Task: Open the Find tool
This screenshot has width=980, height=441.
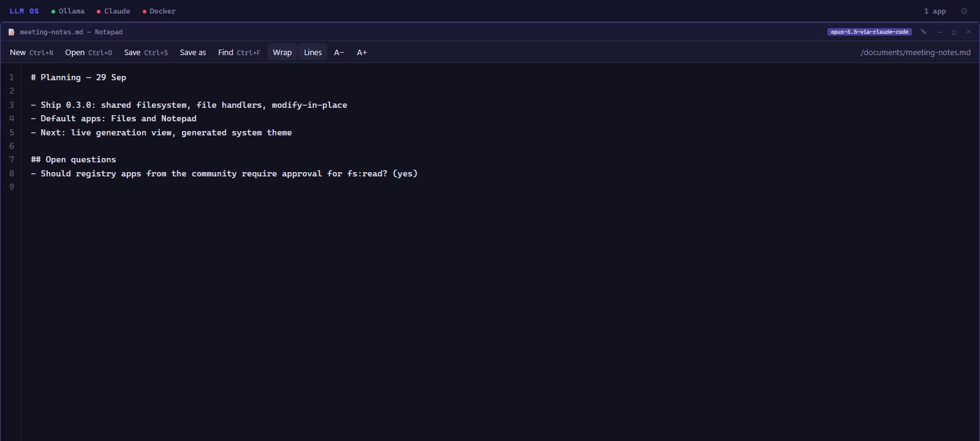Action: (x=239, y=53)
